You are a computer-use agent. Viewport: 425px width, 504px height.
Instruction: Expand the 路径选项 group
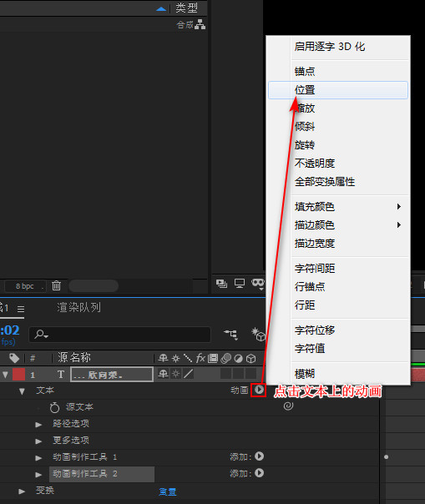[38, 425]
